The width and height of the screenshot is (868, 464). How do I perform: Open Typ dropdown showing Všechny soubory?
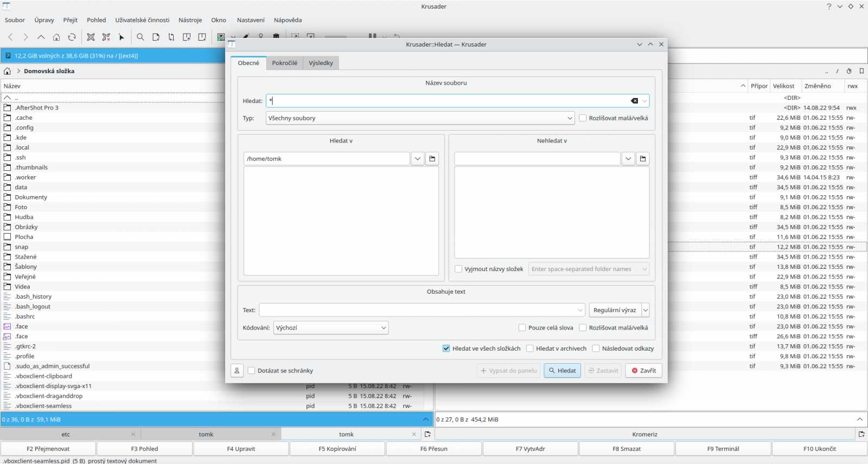[420, 118]
